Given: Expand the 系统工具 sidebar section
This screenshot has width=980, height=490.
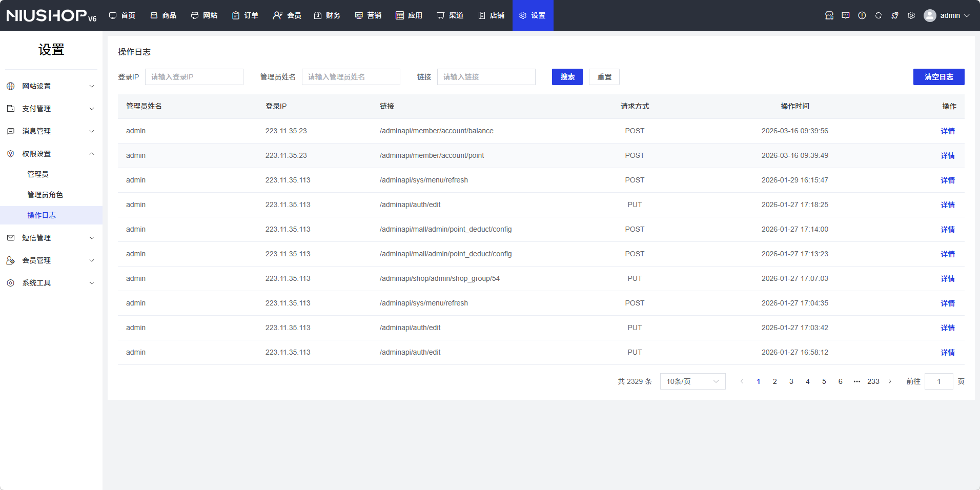Looking at the screenshot, I should pos(51,283).
